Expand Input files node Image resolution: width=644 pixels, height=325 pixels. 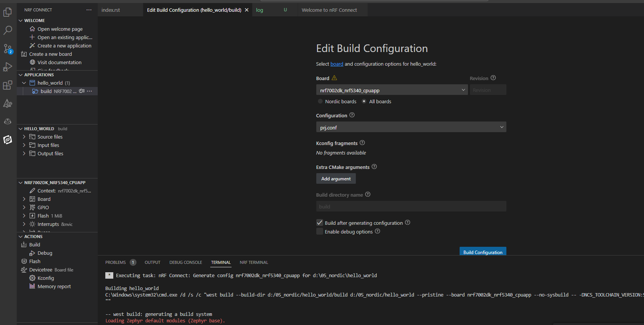pyautogui.click(x=24, y=145)
